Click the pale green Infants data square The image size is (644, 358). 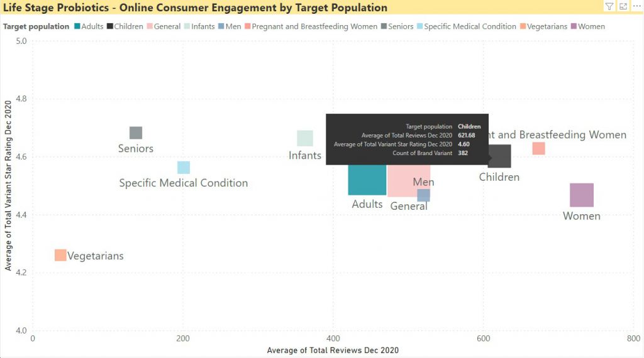pyautogui.click(x=305, y=138)
